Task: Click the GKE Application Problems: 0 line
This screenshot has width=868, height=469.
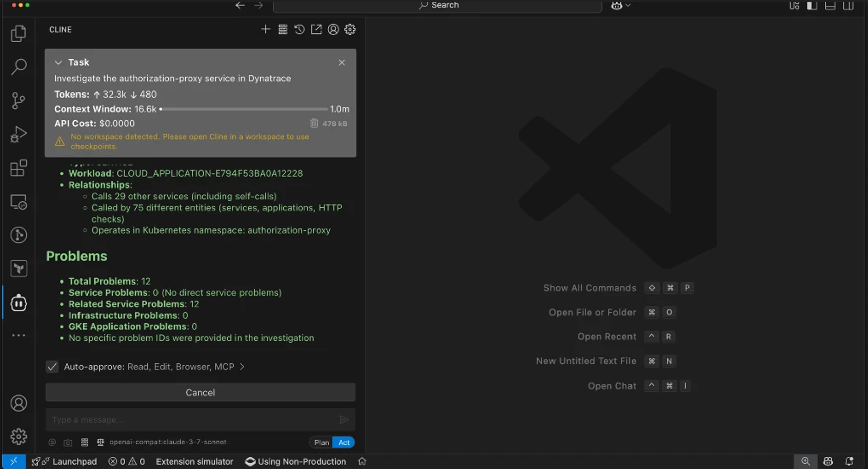Action: [133, 326]
